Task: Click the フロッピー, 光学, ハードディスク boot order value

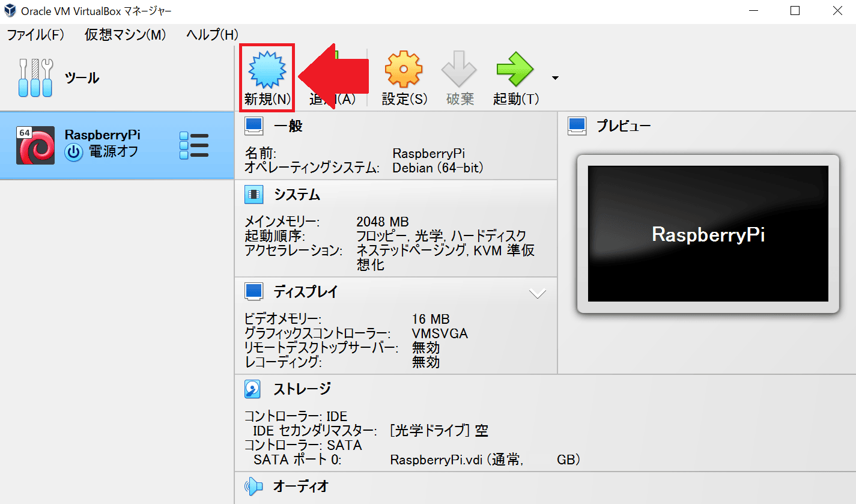Action: click(x=442, y=236)
